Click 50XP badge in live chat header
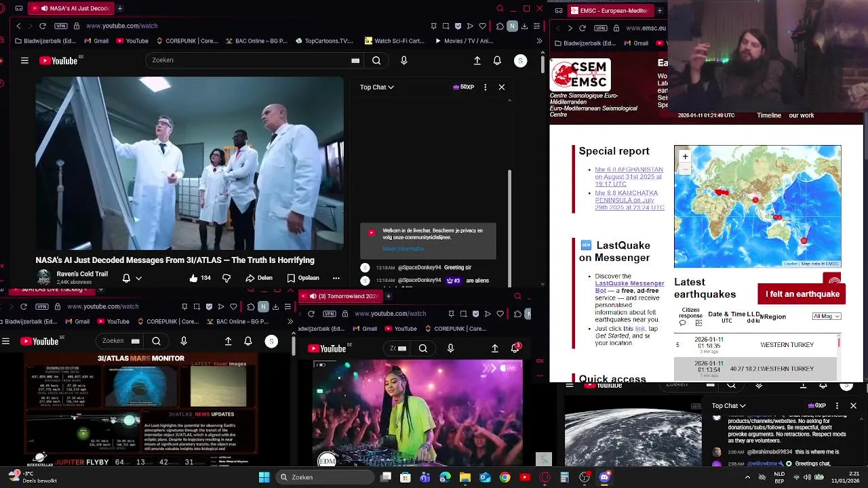This screenshot has width=868, height=488. click(x=463, y=87)
